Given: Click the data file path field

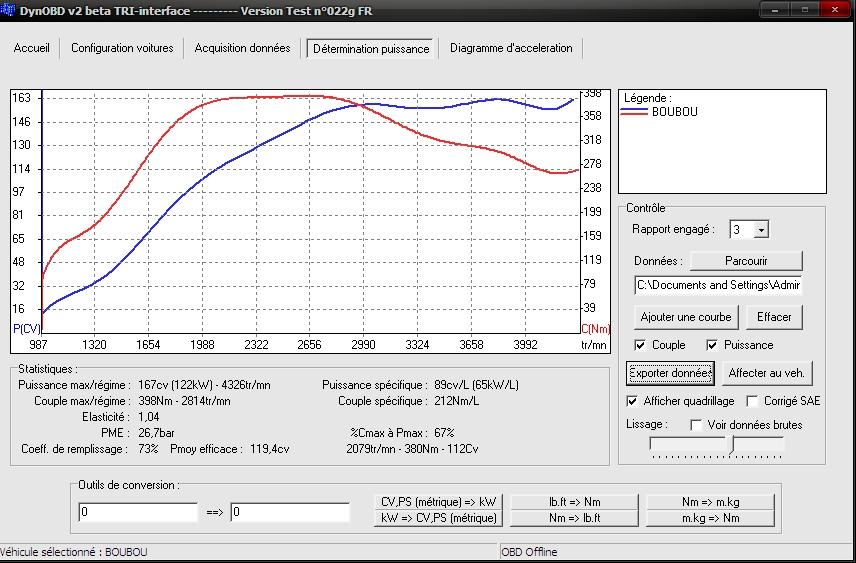Looking at the screenshot, I should [x=718, y=285].
